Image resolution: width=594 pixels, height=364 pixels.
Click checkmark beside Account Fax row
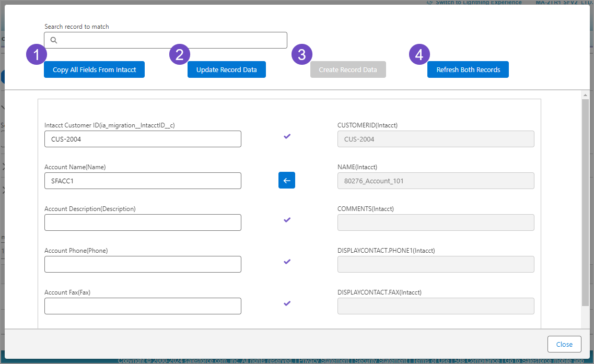(287, 303)
